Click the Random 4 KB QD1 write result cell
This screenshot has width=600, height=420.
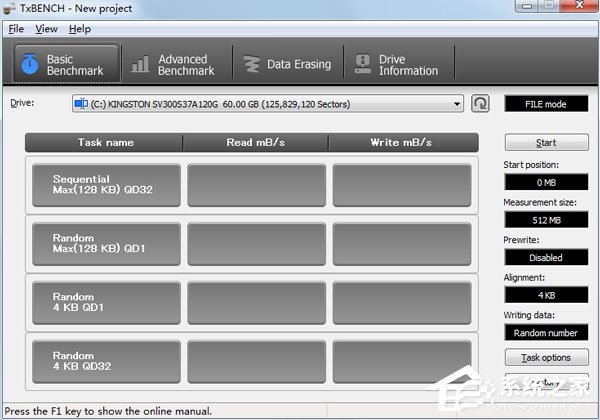tap(402, 303)
